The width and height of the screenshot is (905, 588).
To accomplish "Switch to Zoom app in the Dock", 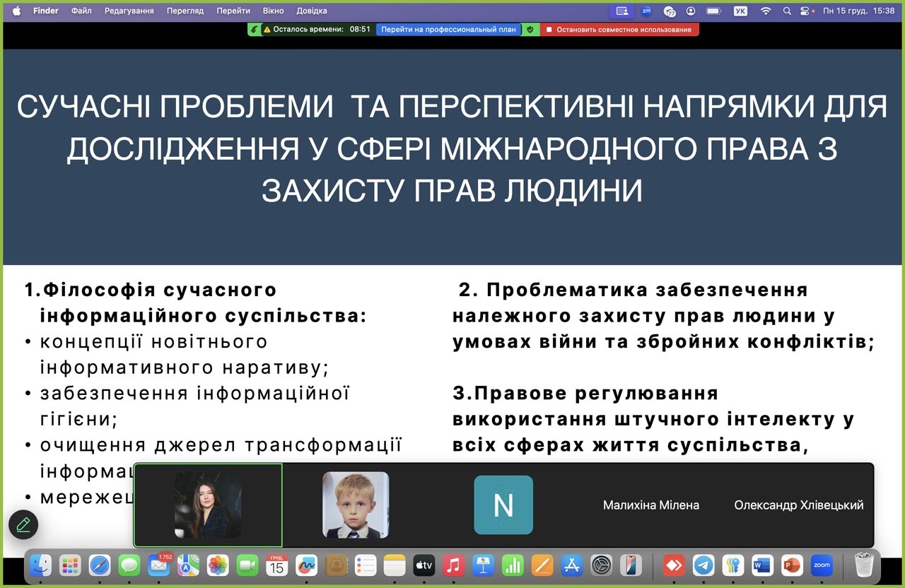I will [822, 565].
